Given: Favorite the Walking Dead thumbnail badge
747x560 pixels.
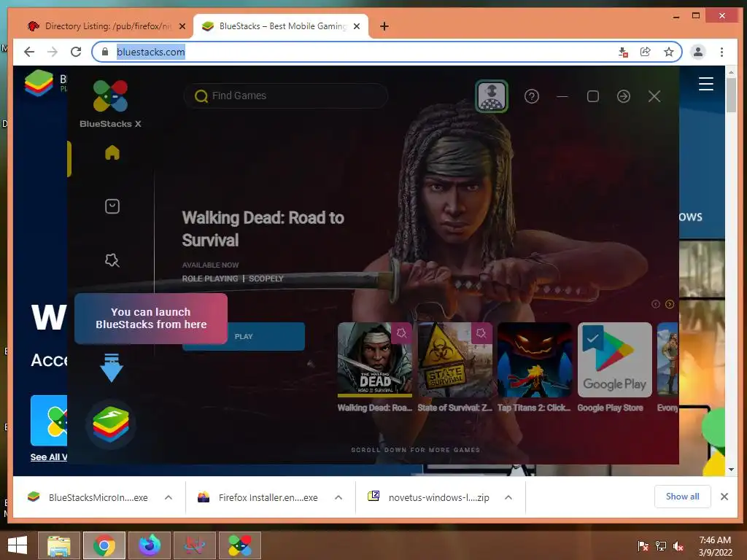Looking at the screenshot, I should [402, 332].
